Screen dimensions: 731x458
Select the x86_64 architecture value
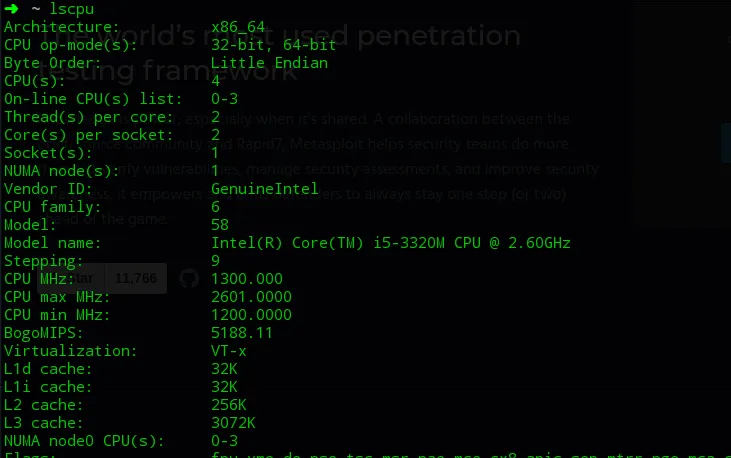point(240,26)
